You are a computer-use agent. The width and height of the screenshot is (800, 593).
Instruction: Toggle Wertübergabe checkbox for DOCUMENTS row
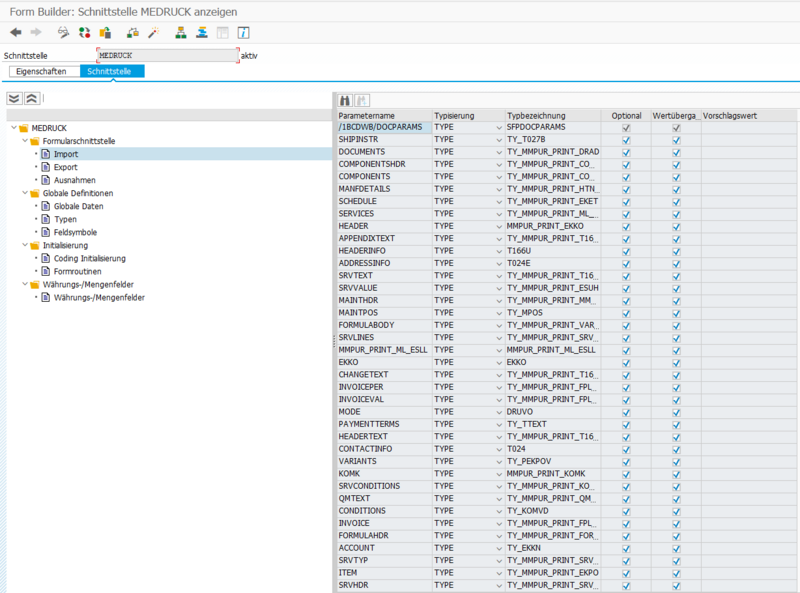(x=676, y=152)
